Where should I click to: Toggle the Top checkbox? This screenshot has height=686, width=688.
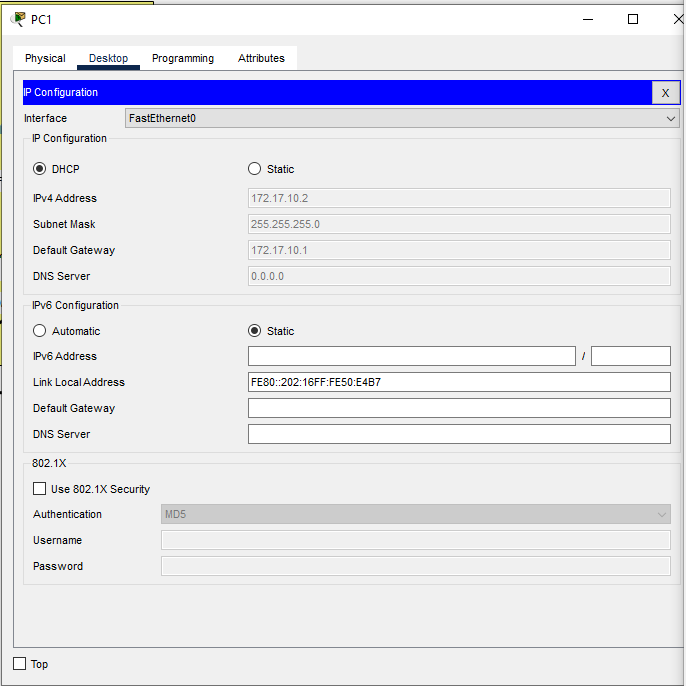coord(20,664)
